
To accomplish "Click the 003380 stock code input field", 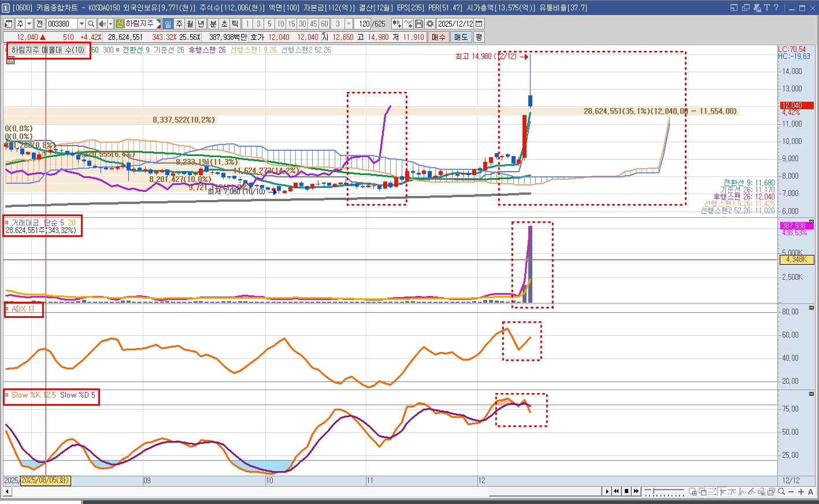I will (62, 24).
